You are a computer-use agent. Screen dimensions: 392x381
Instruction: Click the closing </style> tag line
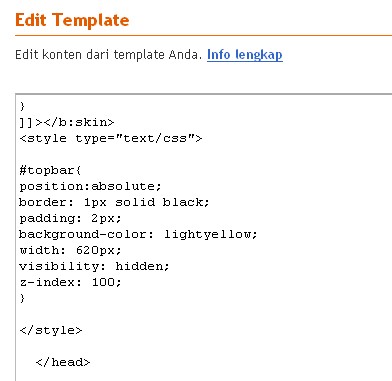(x=51, y=330)
